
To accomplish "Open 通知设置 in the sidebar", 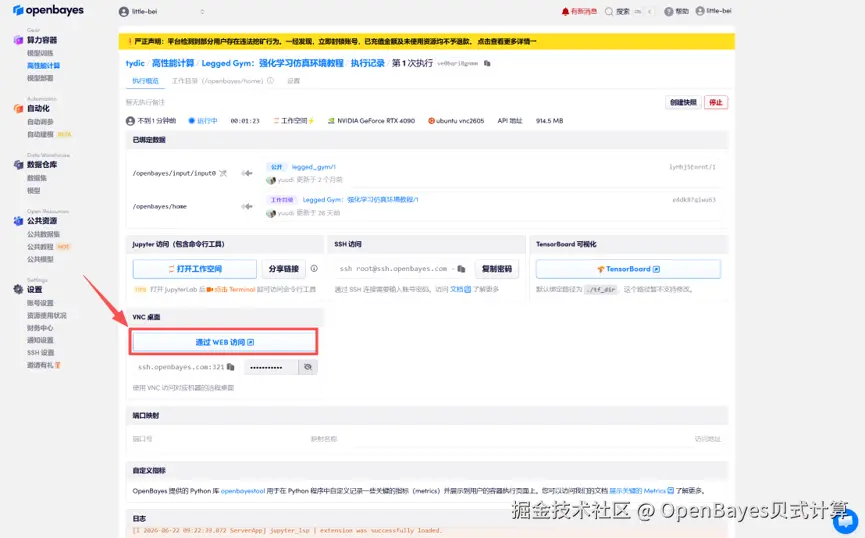I will [x=40, y=340].
